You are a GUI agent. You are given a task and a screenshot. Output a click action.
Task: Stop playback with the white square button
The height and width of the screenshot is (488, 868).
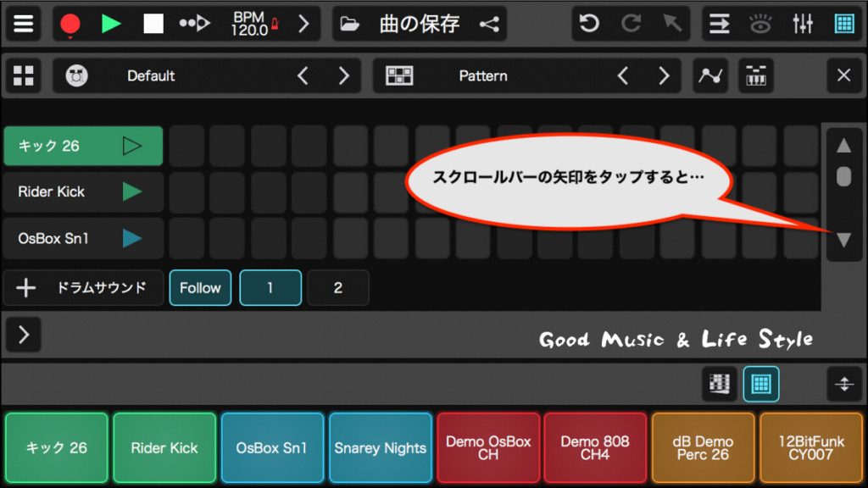coord(153,24)
